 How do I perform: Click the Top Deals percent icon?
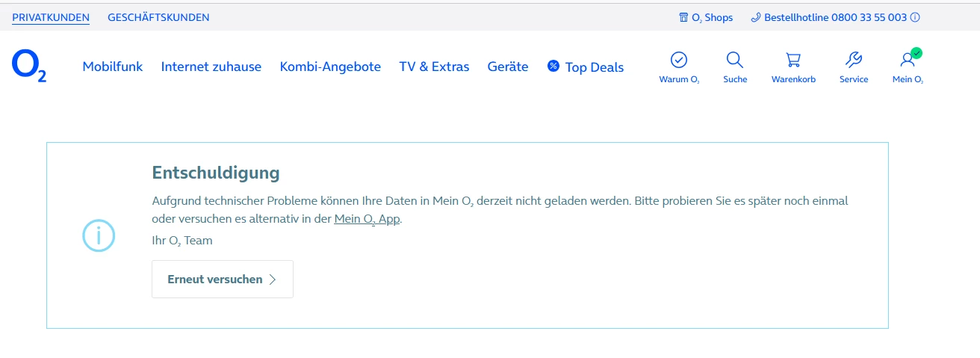(x=553, y=67)
